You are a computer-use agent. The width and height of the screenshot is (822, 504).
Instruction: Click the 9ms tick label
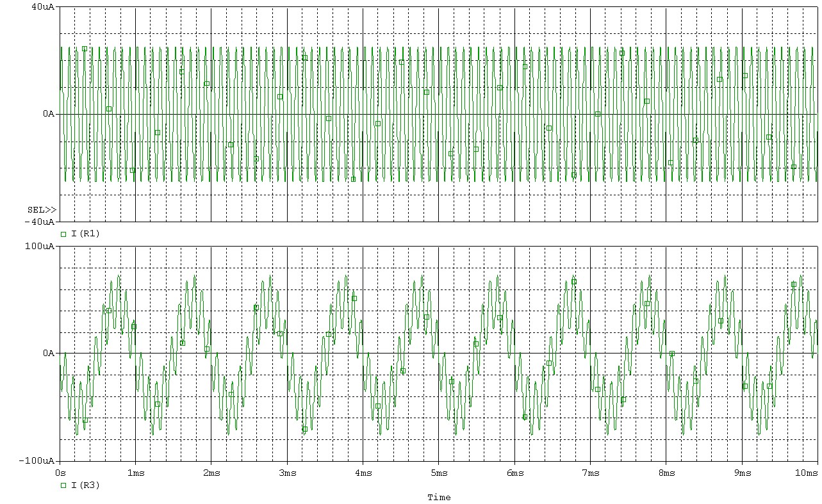coord(743,473)
